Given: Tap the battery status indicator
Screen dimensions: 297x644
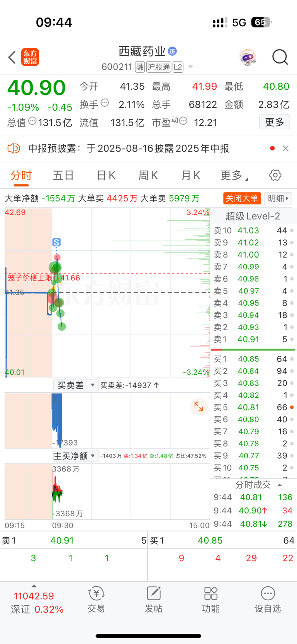Looking at the screenshot, I should click(261, 22).
